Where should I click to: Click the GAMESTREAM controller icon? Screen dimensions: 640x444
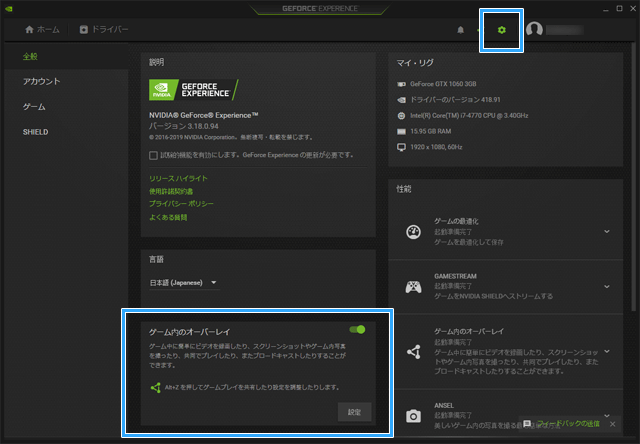[413, 286]
